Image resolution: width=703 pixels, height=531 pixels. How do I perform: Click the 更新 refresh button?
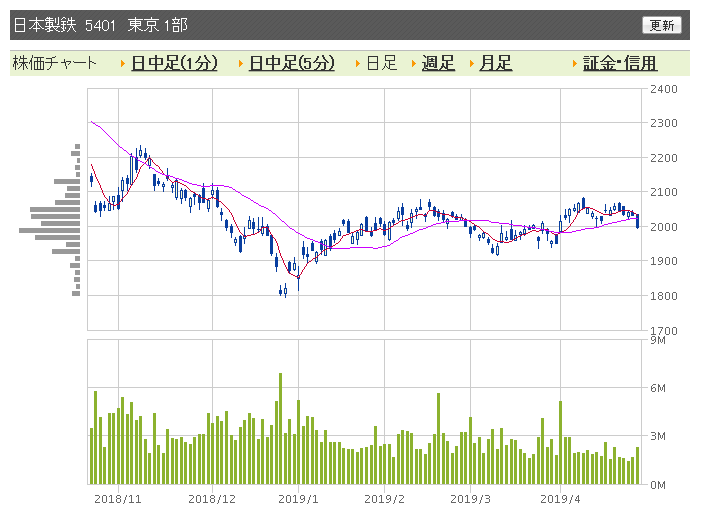tap(662, 25)
